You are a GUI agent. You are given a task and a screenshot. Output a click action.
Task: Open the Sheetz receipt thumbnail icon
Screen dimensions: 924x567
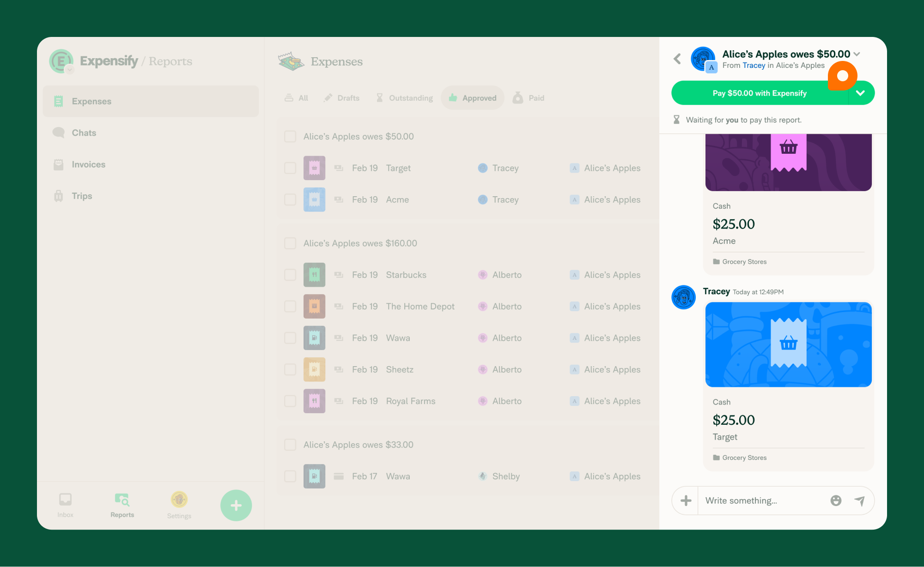pyautogui.click(x=314, y=369)
